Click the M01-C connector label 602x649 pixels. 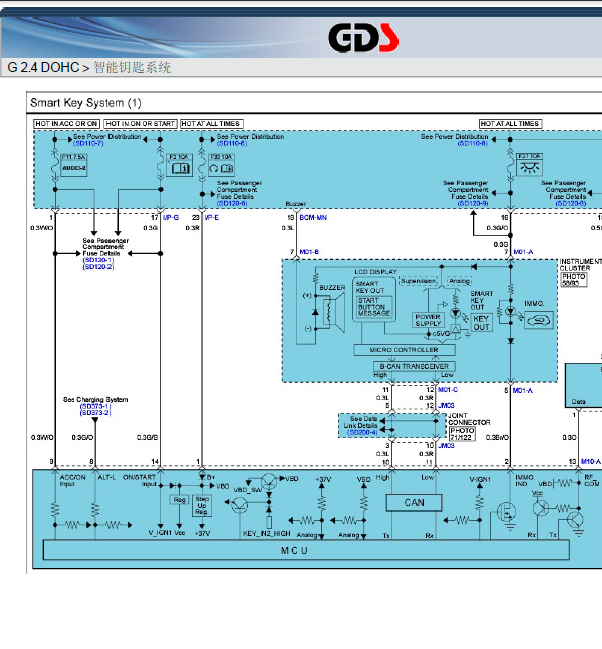[448, 389]
